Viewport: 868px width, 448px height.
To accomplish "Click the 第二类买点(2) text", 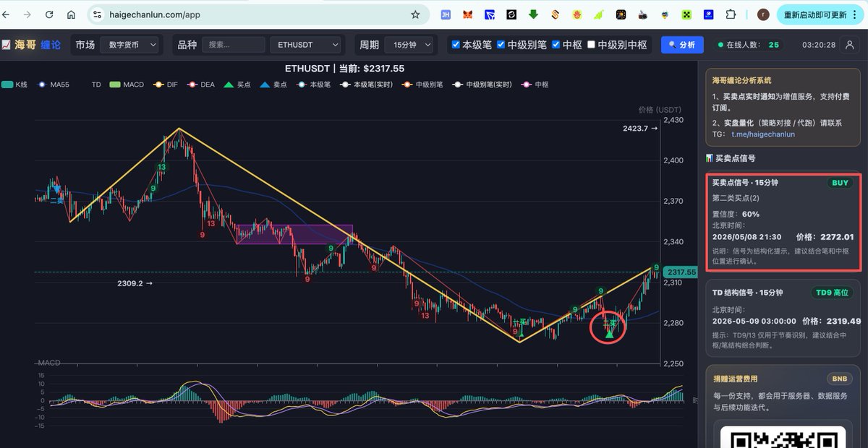I will 736,198.
